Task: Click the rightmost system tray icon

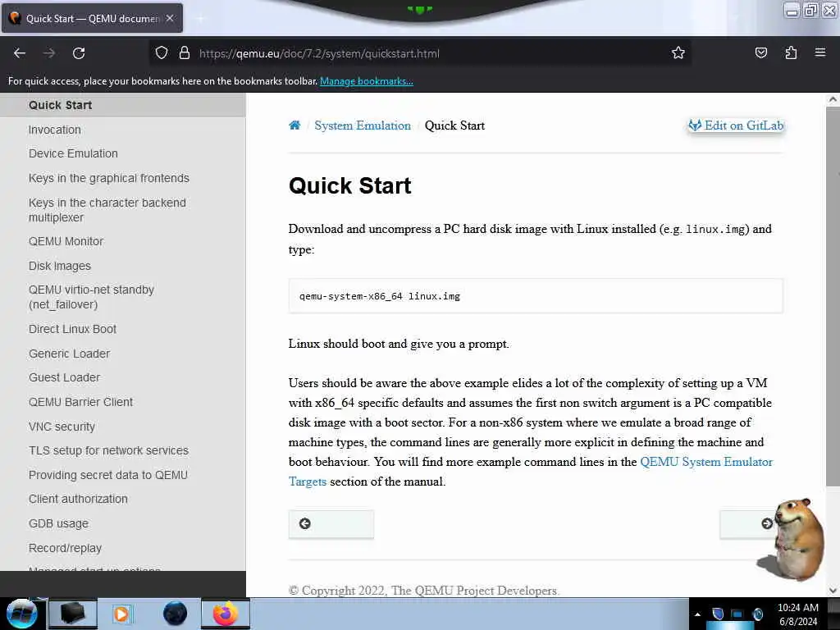Action: [x=757, y=614]
